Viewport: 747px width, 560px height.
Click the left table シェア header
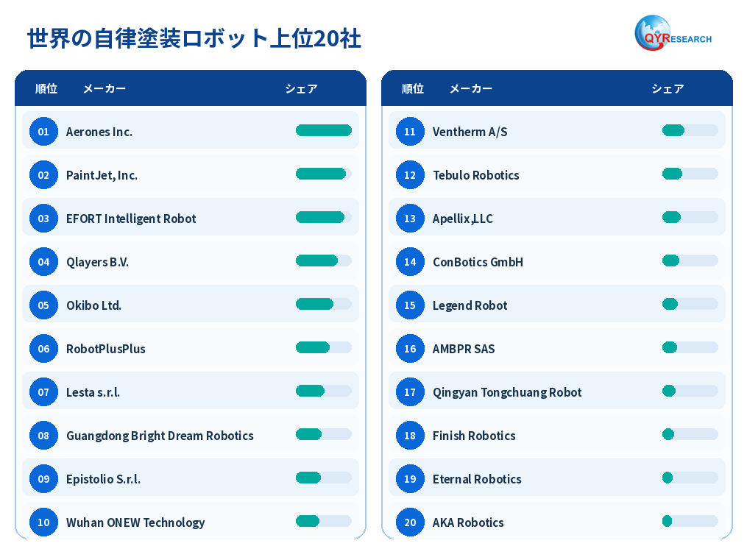tap(301, 88)
